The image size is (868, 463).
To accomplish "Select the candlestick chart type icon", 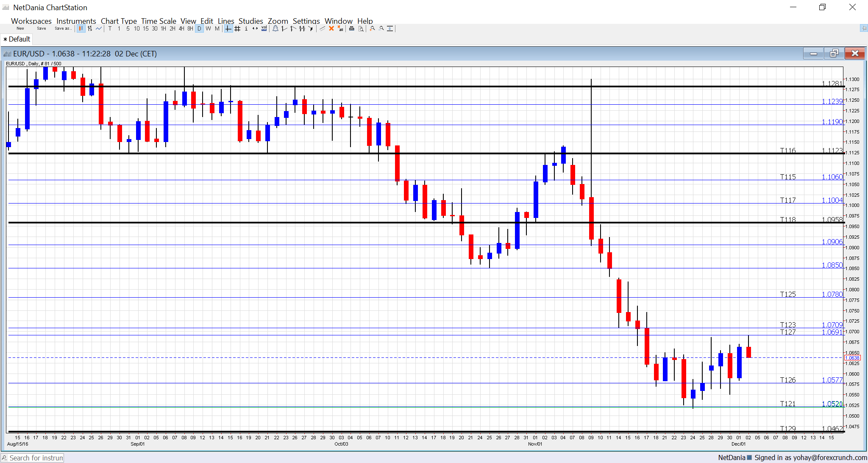I will coord(81,28).
